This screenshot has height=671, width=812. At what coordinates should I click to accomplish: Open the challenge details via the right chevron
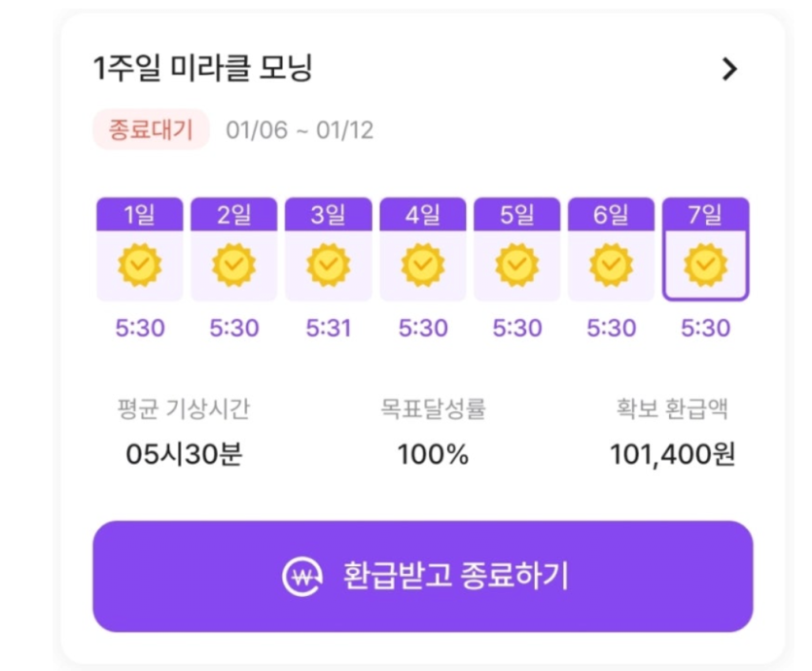730,69
